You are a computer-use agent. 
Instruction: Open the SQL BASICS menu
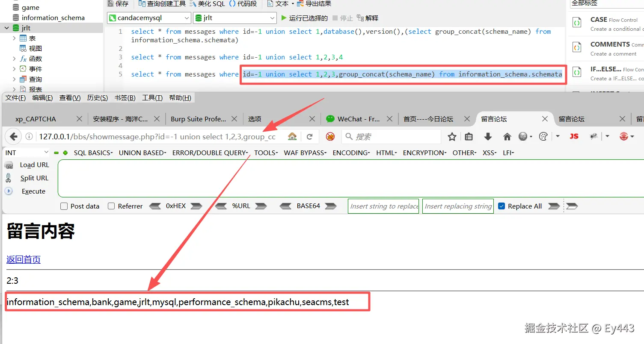point(93,153)
